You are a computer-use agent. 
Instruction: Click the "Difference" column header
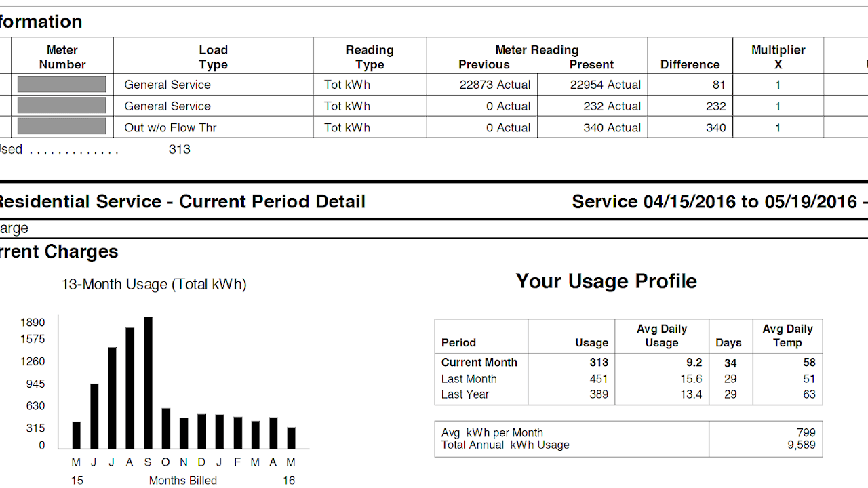coord(690,65)
